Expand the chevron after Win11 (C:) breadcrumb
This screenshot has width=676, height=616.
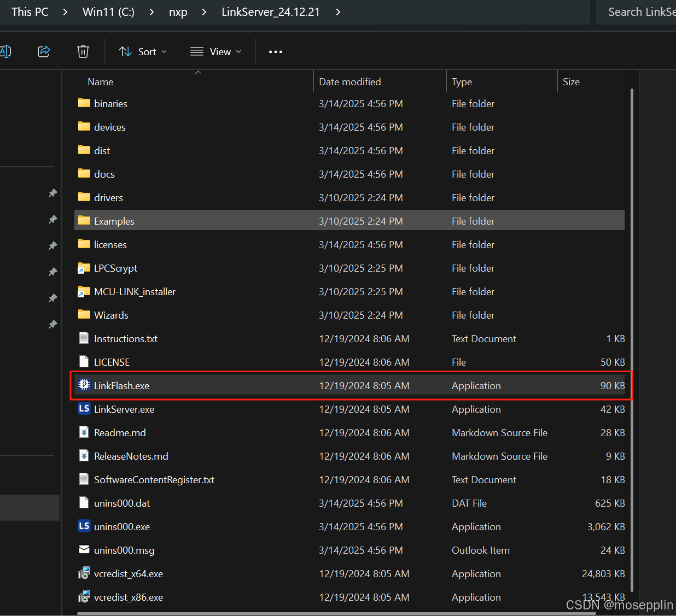[x=151, y=12]
